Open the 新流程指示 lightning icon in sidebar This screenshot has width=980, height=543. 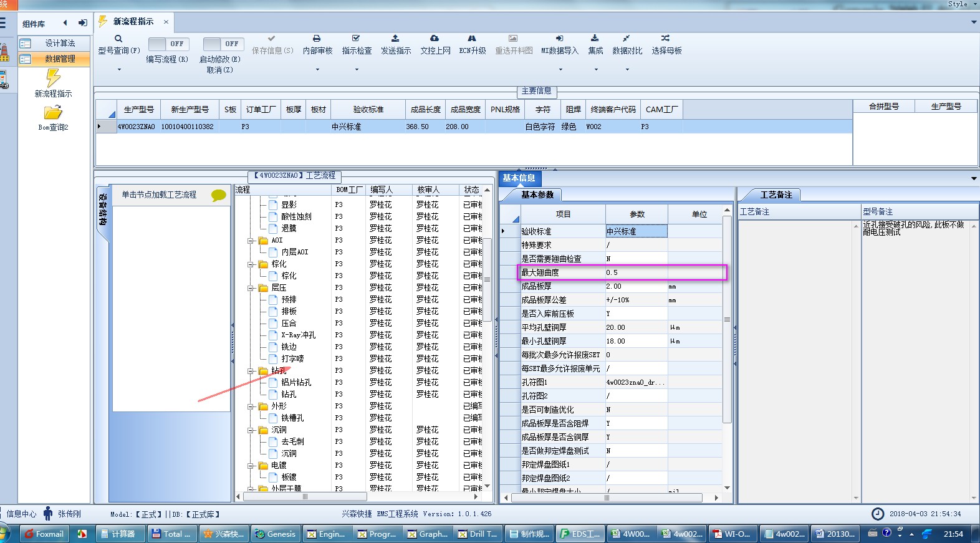tap(53, 78)
